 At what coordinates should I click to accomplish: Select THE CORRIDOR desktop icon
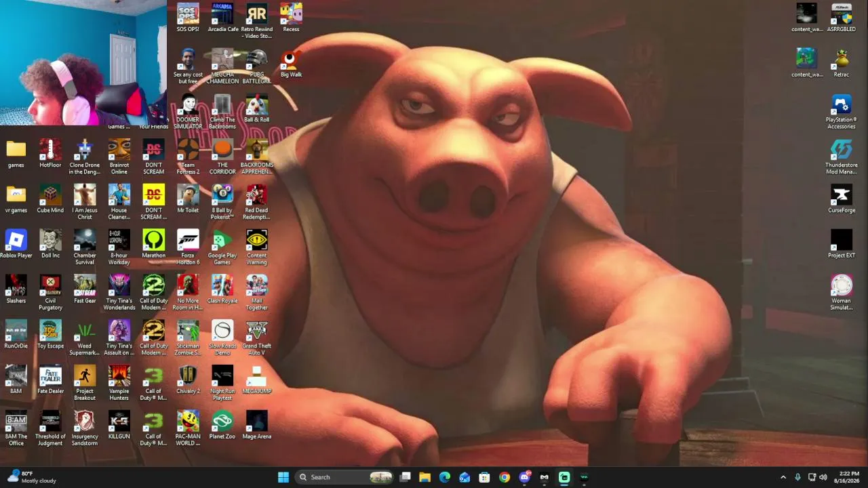coord(222,157)
